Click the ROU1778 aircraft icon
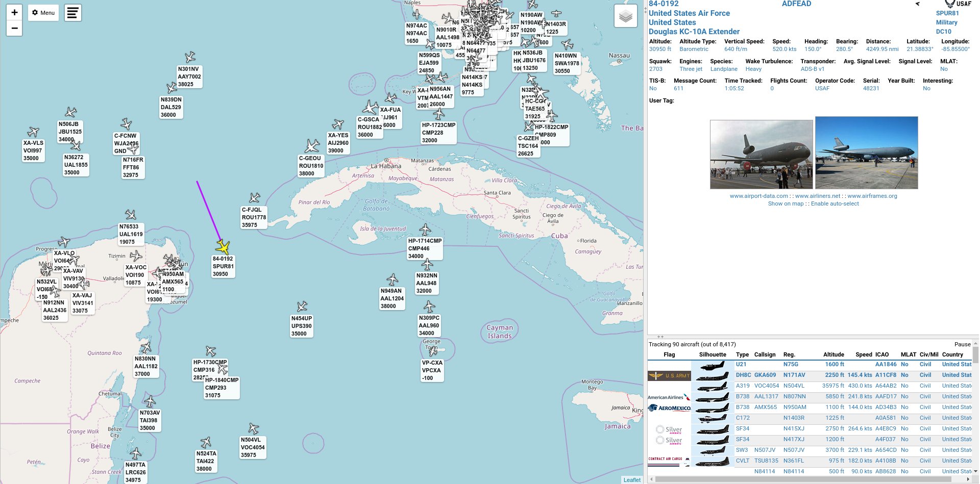The width and height of the screenshot is (980, 484). (x=255, y=198)
